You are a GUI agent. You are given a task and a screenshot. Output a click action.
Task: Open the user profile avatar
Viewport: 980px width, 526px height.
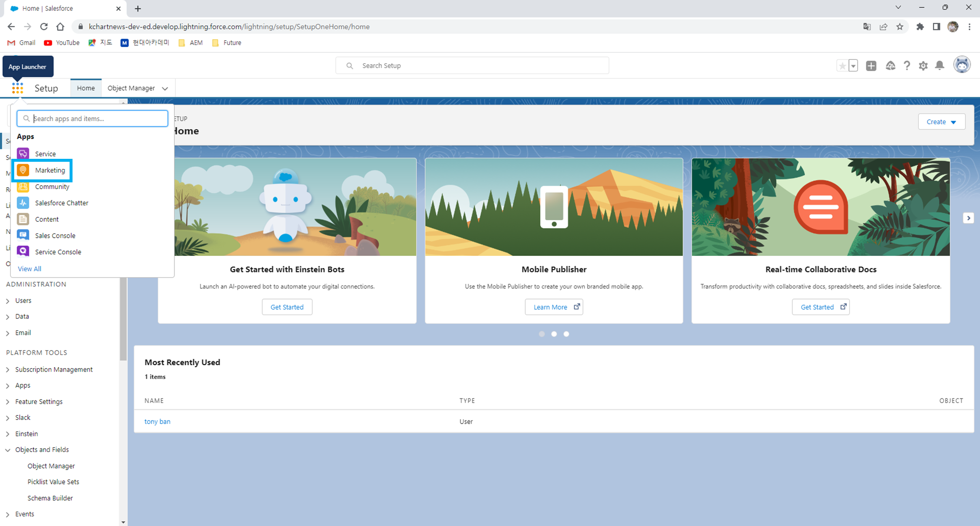click(x=962, y=65)
